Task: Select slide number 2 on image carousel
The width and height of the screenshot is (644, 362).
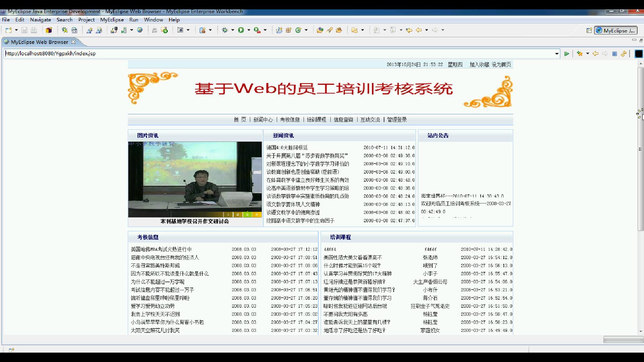Action: [x=237, y=215]
